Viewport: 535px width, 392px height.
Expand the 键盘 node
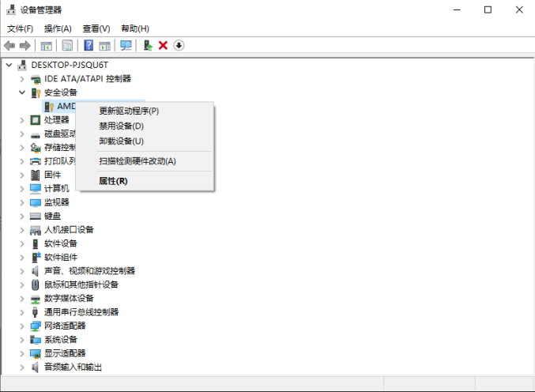pos(22,217)
